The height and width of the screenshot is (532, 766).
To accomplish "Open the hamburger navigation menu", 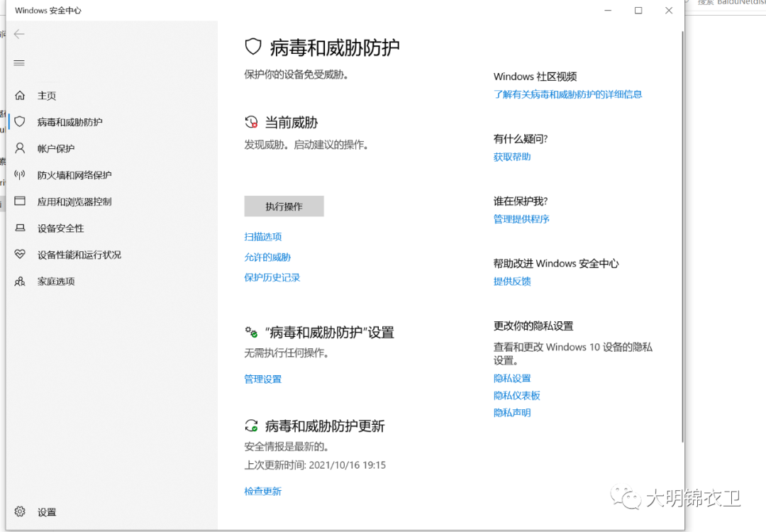I will pos(19,62).
